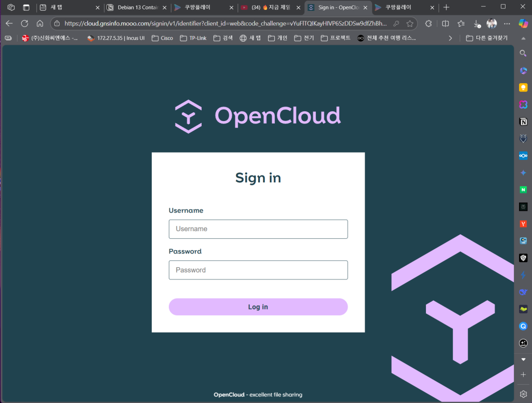Click the browser Home button

(41, 23)
